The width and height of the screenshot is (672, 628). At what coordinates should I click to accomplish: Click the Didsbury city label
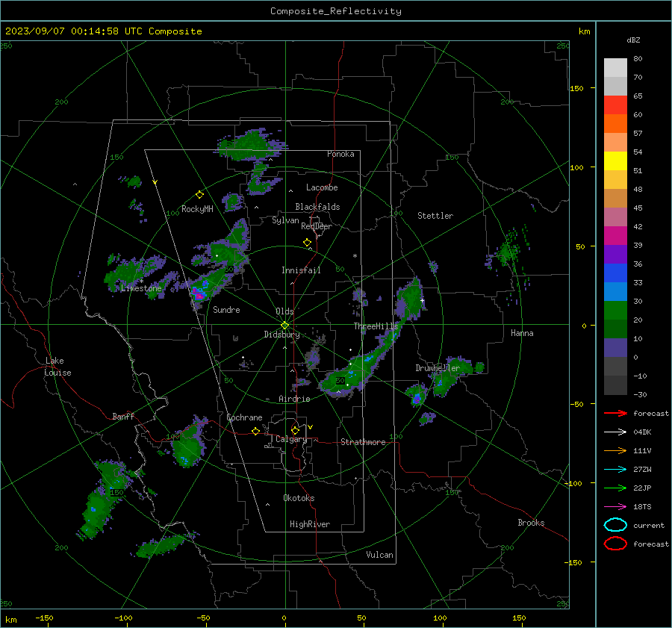click(281, 335)
